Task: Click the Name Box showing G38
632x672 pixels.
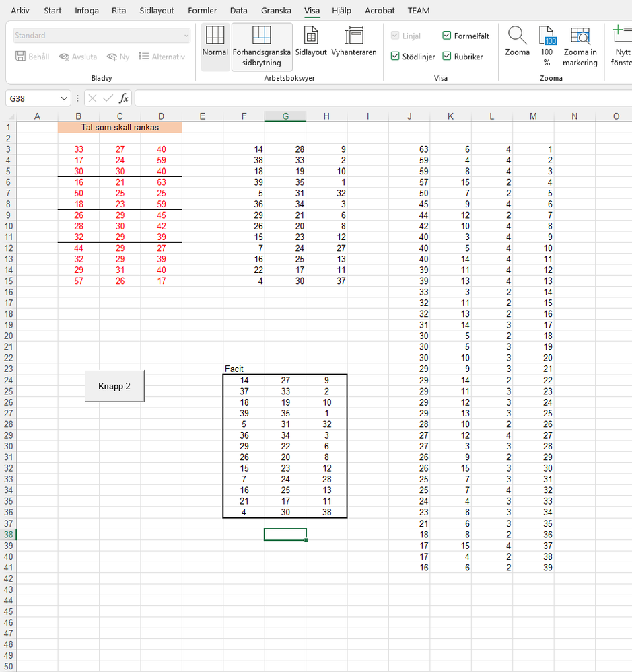Action: click(32, 98)
